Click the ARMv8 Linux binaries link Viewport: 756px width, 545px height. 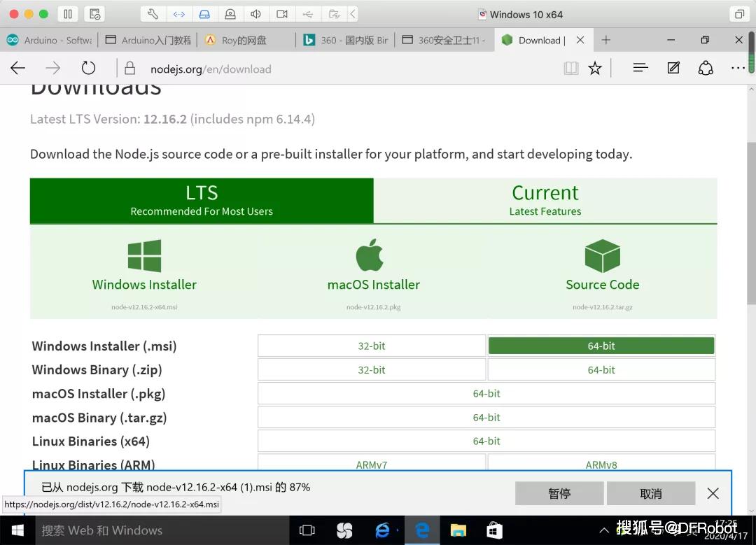(601, 464)
